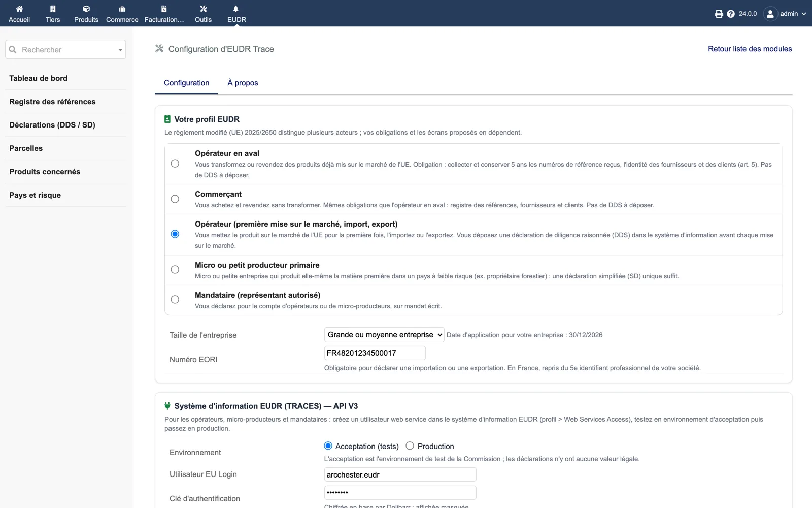Screen dimensions: 812x508
Task: Click the Taille de l'entreprise label
Action: tap(203, 335)
